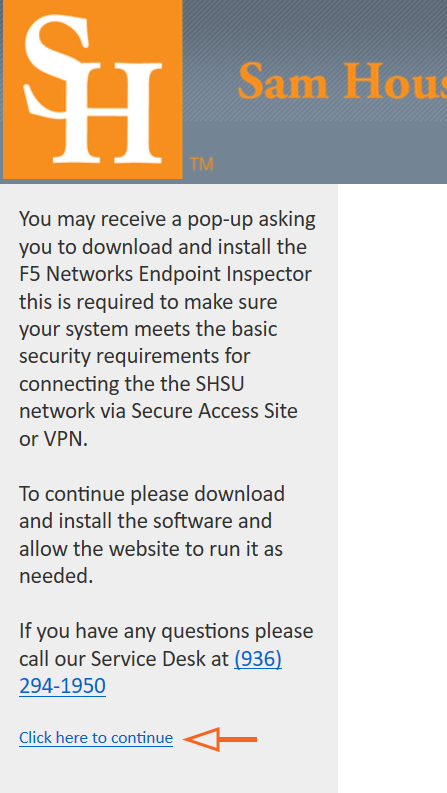This screenshot has height=793, width=447.
Task: Click the words 'F5 Networks Endpoint Inspector'
Action: point(165,274)
